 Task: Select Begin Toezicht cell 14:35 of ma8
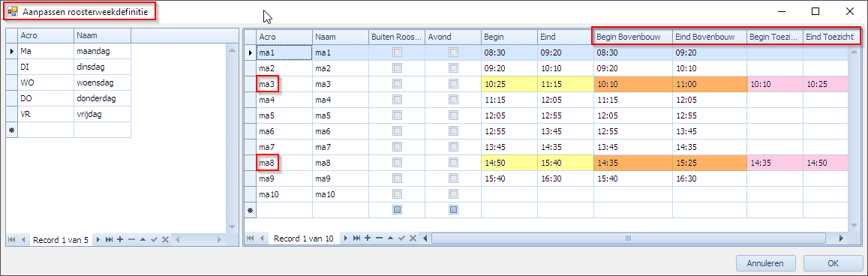click(775, 163)
